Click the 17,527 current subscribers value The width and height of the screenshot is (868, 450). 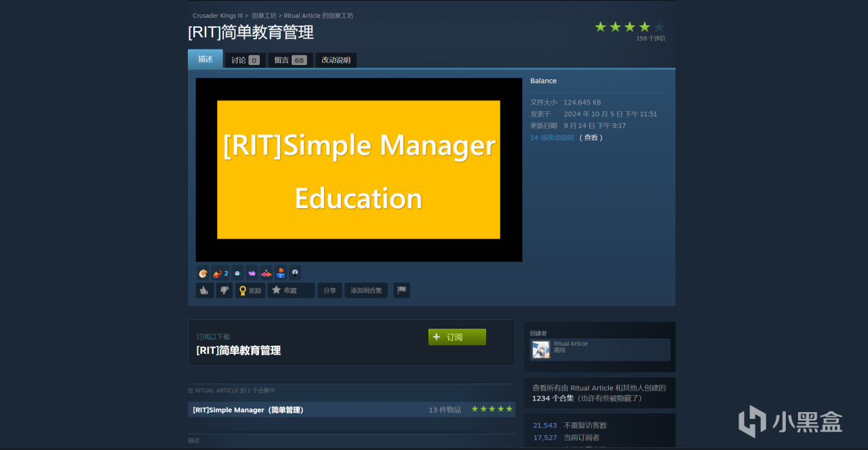pyautogui.click(x=545, y=437)
